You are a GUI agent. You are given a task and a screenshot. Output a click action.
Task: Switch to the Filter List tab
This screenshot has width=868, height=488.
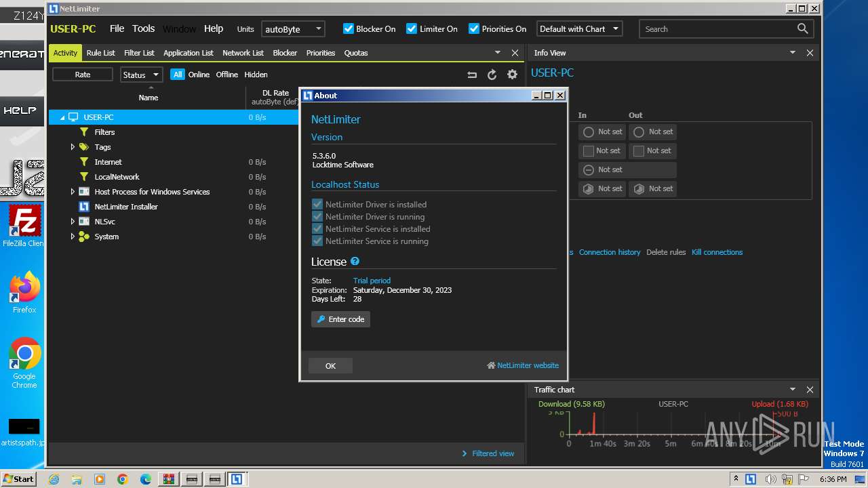tap(139, 53)
